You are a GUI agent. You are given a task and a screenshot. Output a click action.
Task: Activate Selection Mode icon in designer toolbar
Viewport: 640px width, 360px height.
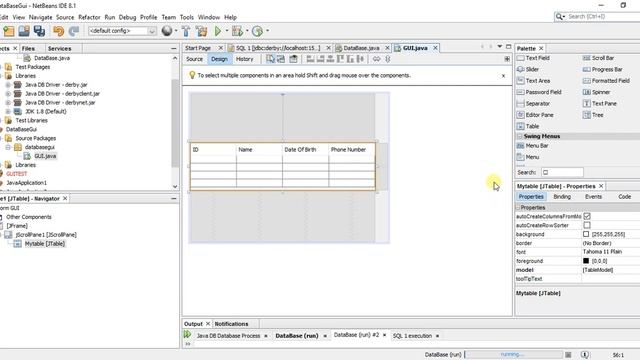pos(270,59)
